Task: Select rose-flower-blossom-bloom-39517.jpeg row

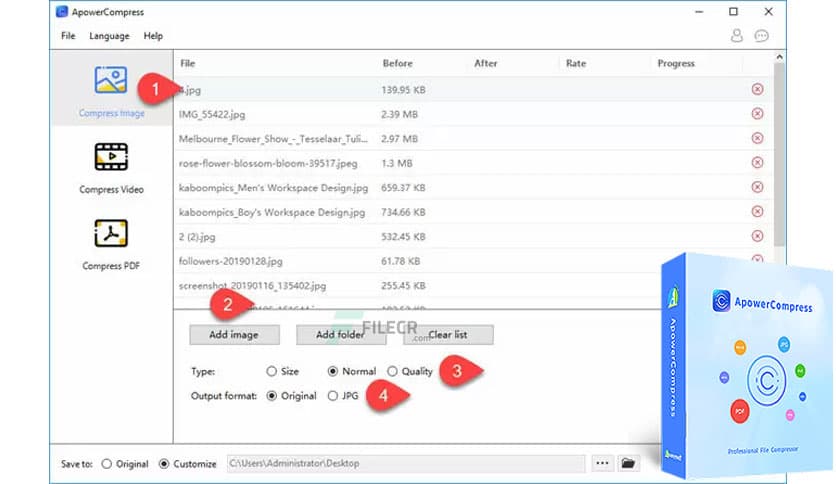Action: coord(473,163)
